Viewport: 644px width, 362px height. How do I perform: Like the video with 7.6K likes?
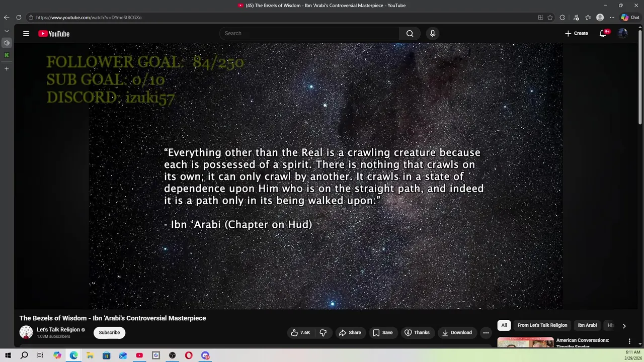point(300,333)
